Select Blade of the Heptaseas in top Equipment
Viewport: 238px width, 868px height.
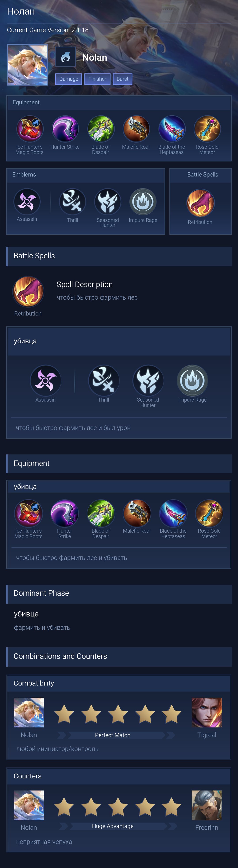point(172,129)
